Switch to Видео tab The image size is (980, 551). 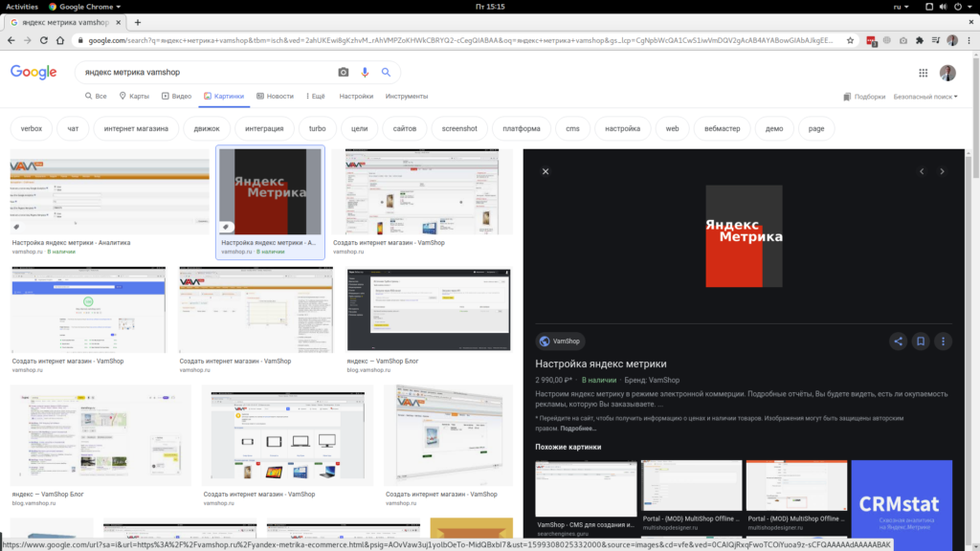click(x=176, y=97)
